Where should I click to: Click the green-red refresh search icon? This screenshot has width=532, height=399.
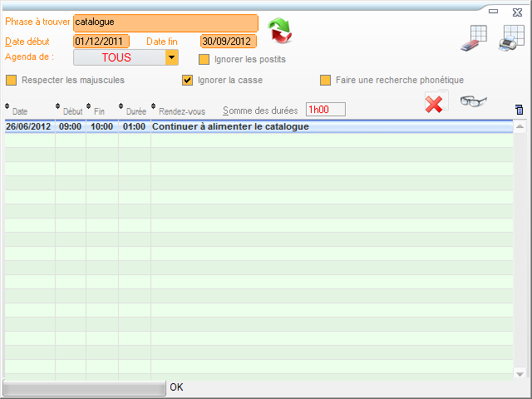(280, 31)
